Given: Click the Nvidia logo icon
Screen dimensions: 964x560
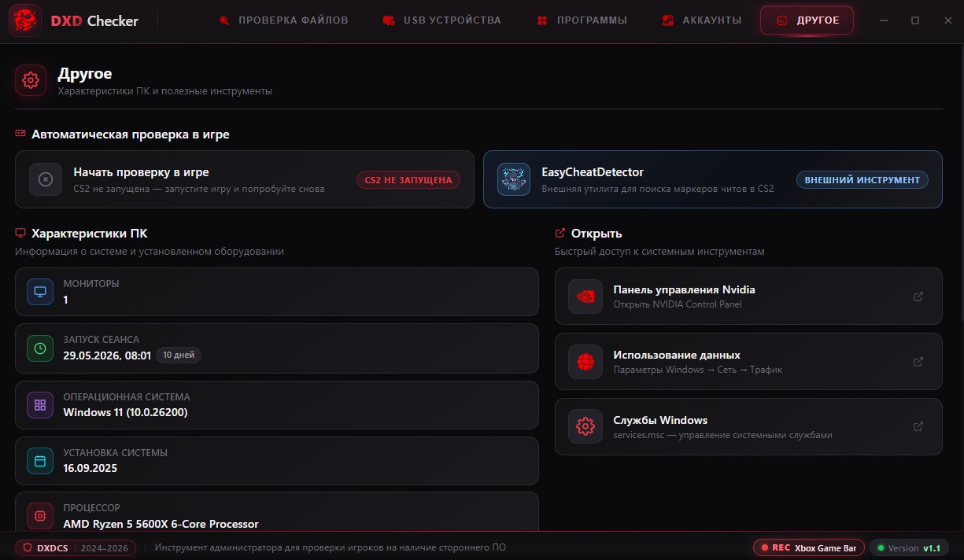Looking at the screenshot, I should [x=585, y=297].
